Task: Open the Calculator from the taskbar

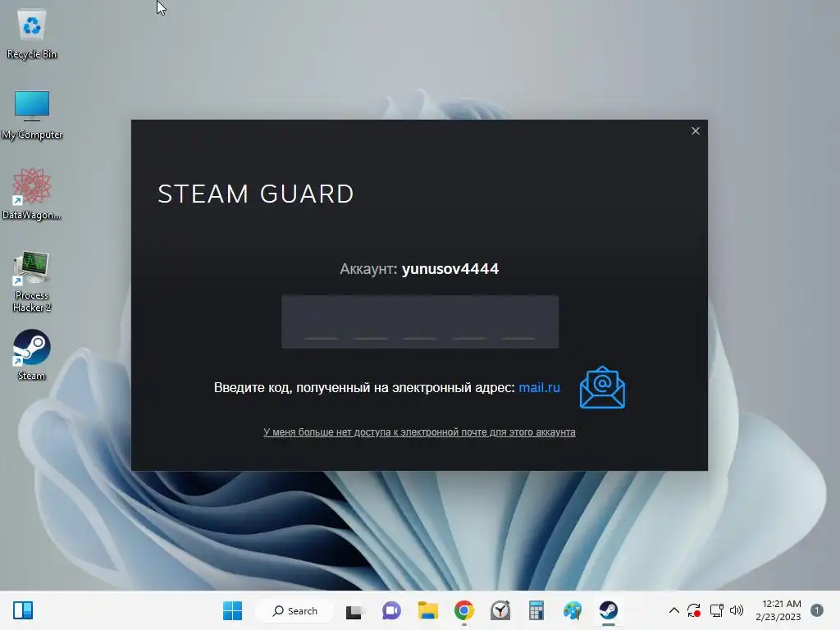Action: pos(536,610)
